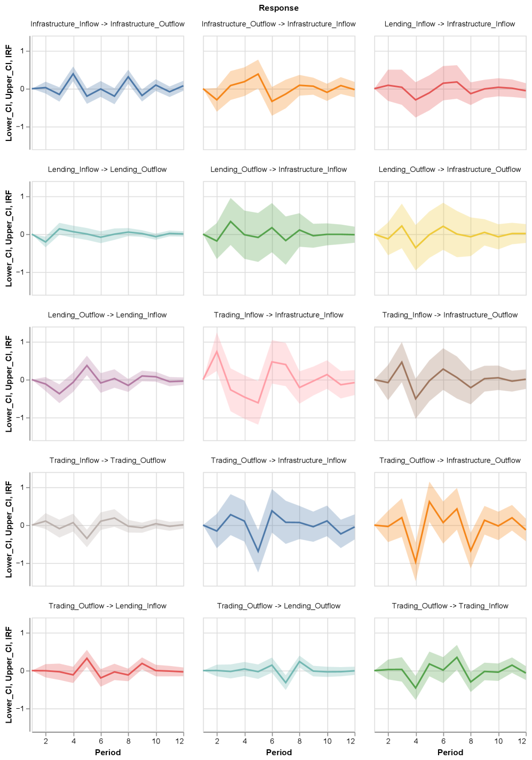Image resolution: width=532 pixels, height=760 pixels.
Task: Click the Trading_Inflow -> Trading_Outflow chart title
Action: tap(107, 461)
